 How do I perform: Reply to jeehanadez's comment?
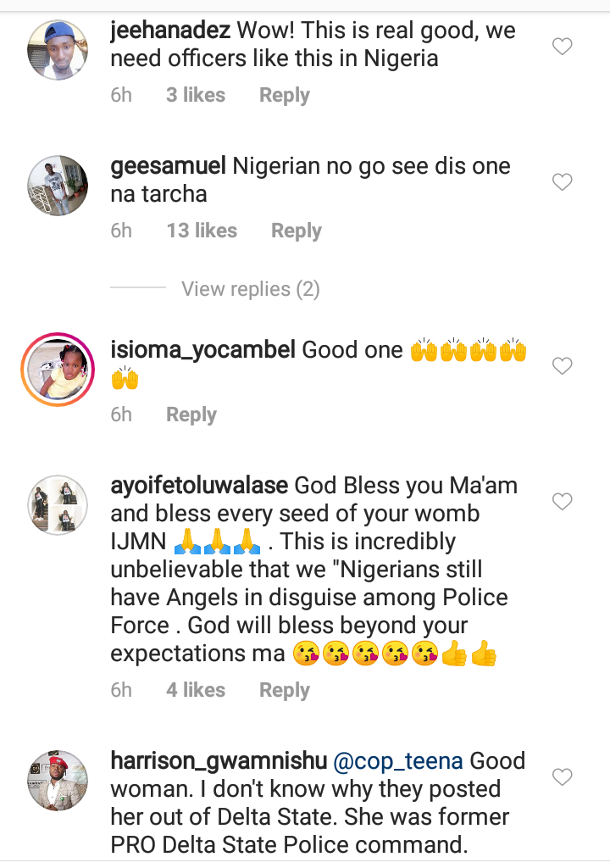(x=284, y=96)
